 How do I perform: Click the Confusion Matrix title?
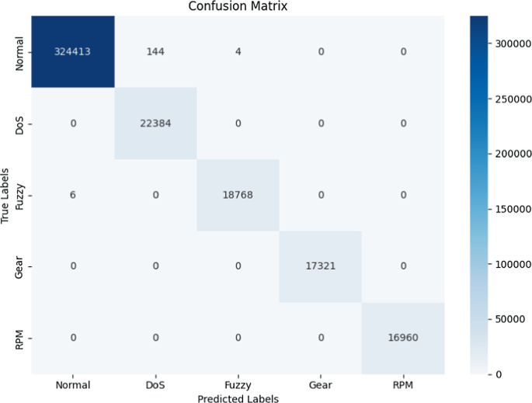click(x=238, y=6)
